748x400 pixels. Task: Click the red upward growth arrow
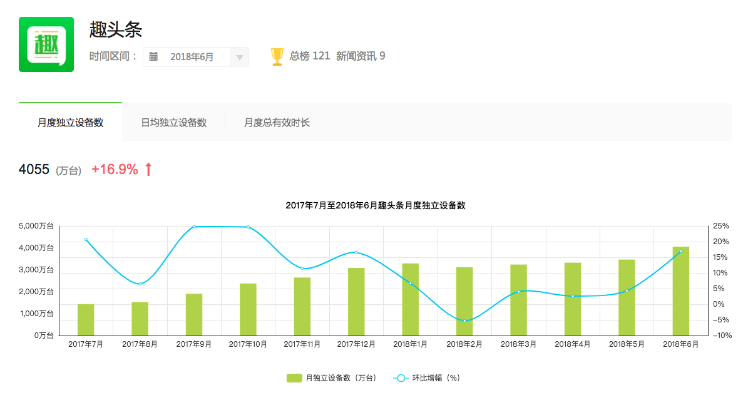148,169
